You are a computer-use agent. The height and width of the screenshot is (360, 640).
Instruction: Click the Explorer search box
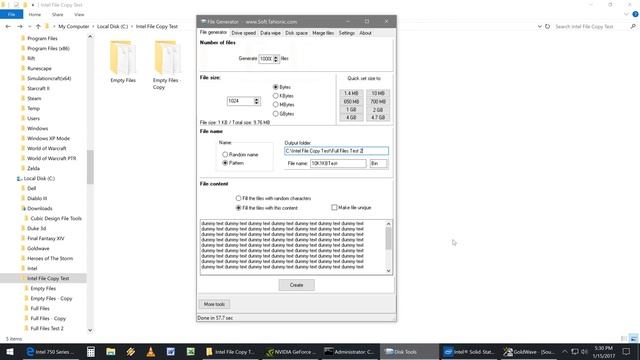591,26
